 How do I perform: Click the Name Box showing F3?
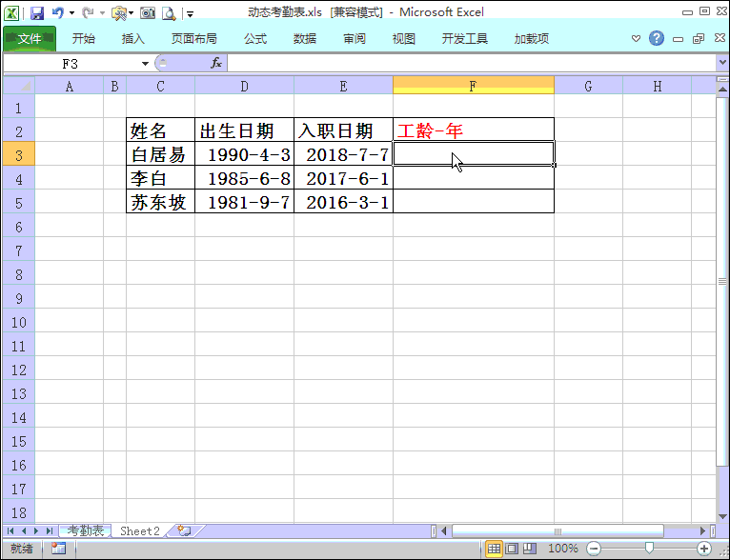71,63
